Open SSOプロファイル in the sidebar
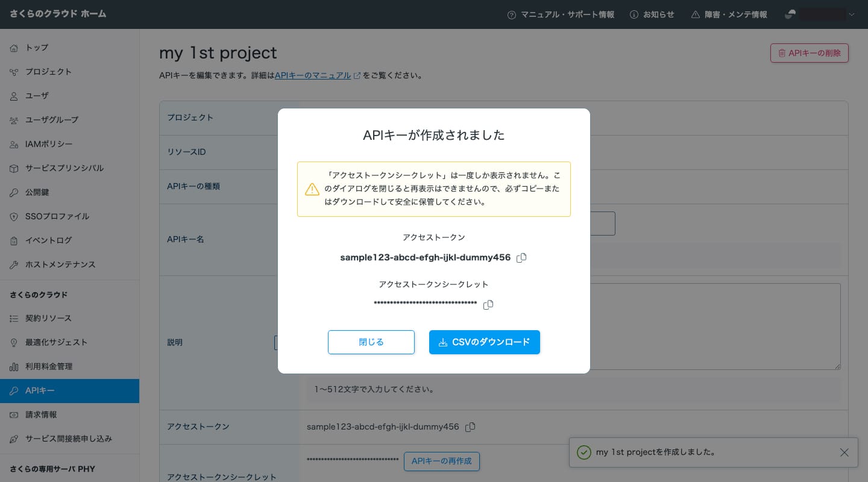Viewport: 868px width, 482px height. (x=57, y=216)
